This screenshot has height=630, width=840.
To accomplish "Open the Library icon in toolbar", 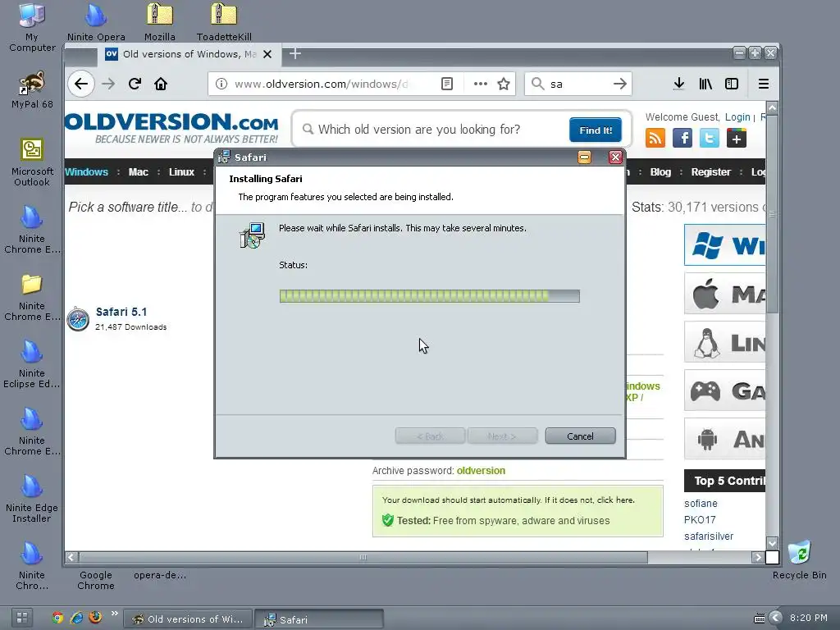I will pyautogui.click(x=705, y=84).
